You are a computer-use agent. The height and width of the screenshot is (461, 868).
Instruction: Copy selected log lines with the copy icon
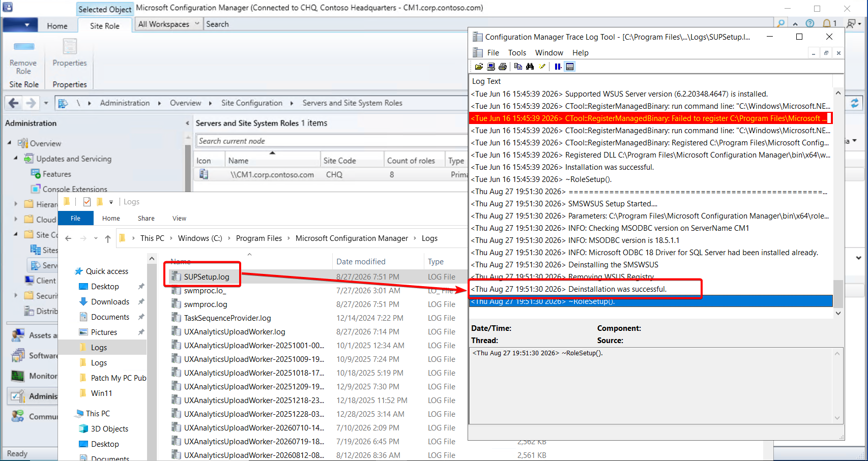[518, 67]
